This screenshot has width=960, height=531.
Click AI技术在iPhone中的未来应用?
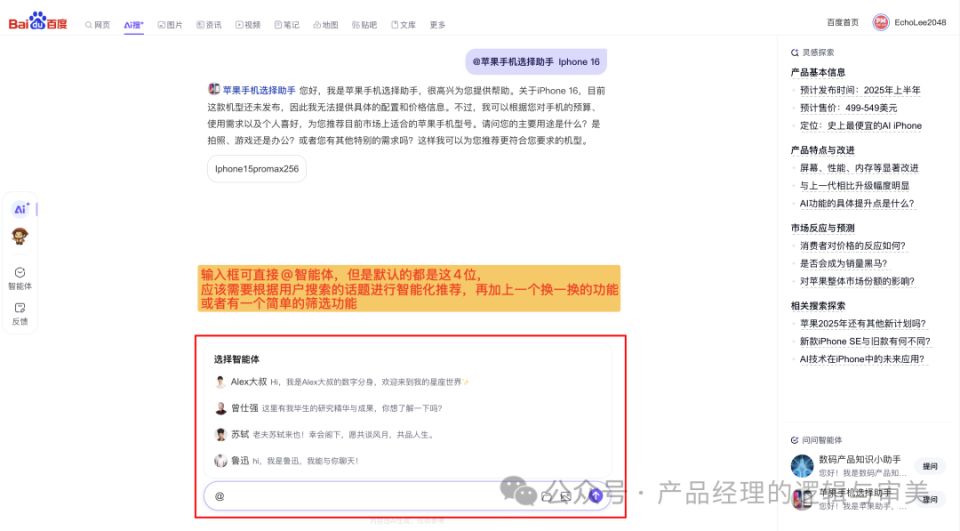[862, 359]
